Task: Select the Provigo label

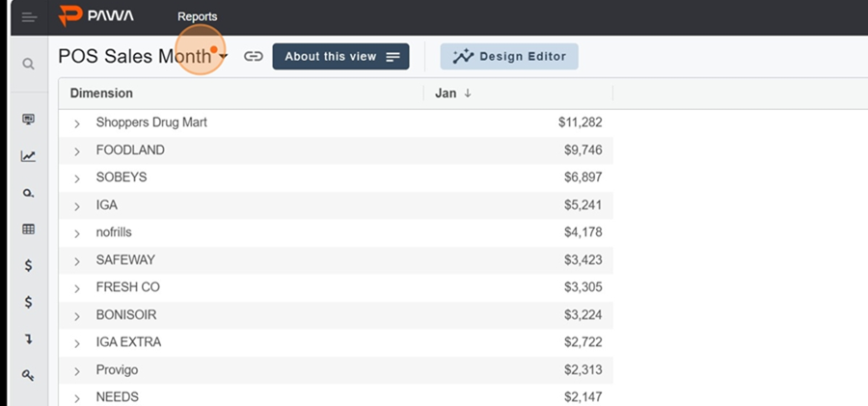Action: point(117,370)
